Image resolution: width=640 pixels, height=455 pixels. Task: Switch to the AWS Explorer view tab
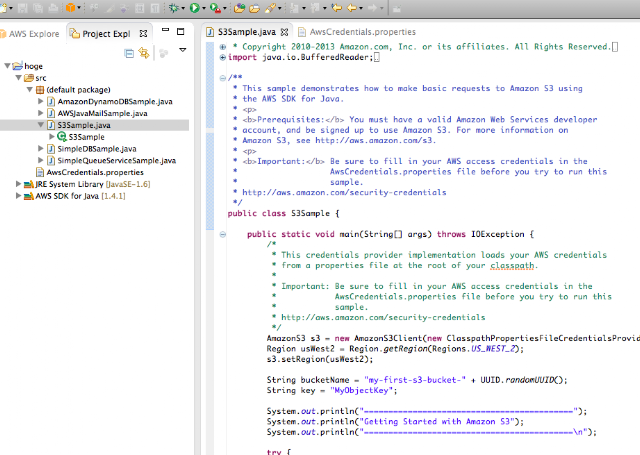30,34
